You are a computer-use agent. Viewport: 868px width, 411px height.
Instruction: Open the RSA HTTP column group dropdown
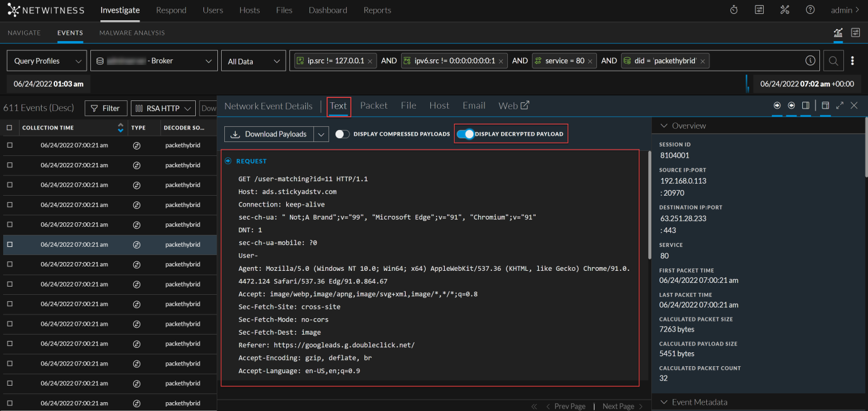(x=162, y=107)
